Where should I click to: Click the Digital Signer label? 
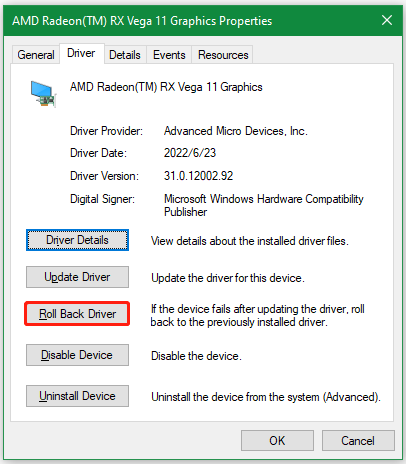pyautogui.click(x=102, y=199)
